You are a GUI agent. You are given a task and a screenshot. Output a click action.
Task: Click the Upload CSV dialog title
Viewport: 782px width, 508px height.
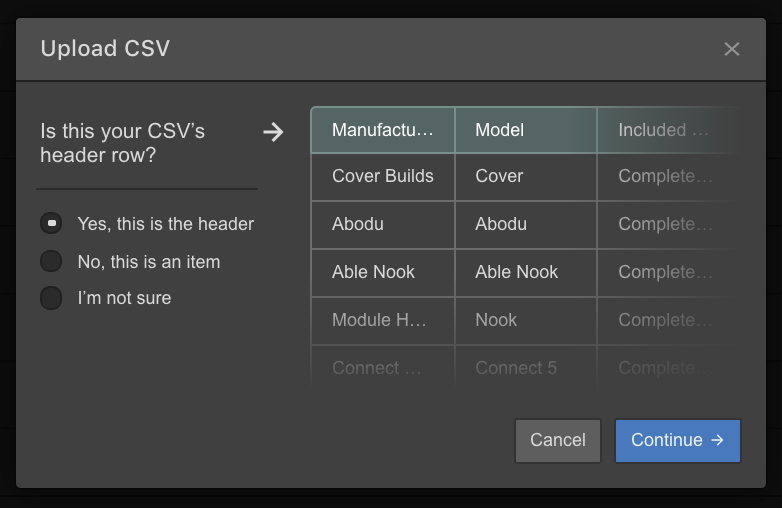click(x=105, y=48)
